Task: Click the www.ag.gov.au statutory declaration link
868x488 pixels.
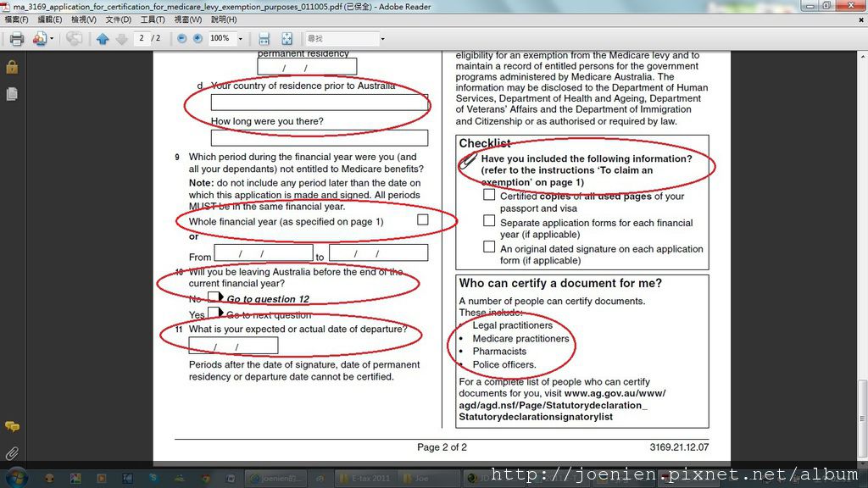Action: (x=562, y=405)
